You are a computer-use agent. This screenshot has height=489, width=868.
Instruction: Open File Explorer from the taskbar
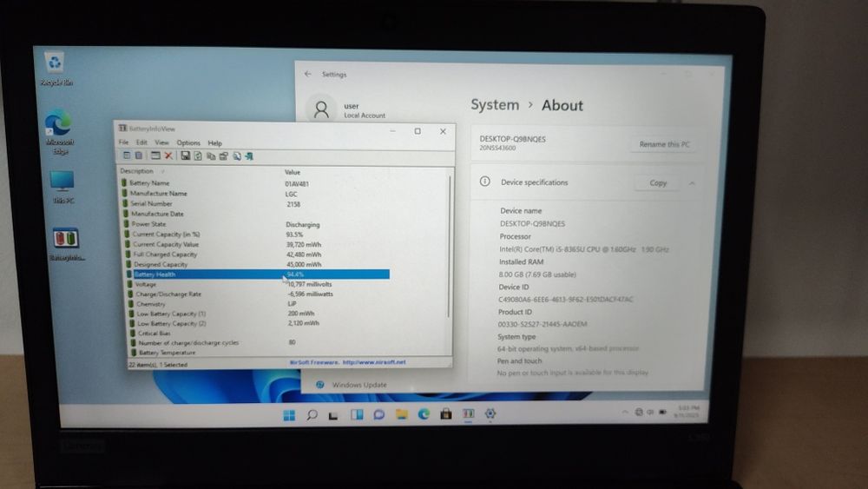coord(401,413)
